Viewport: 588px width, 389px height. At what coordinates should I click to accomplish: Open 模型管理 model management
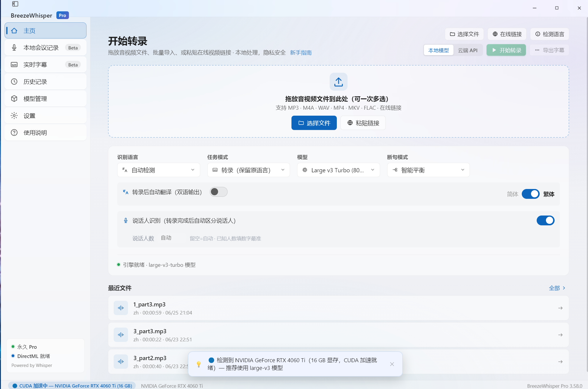click(x=45, y=99)
